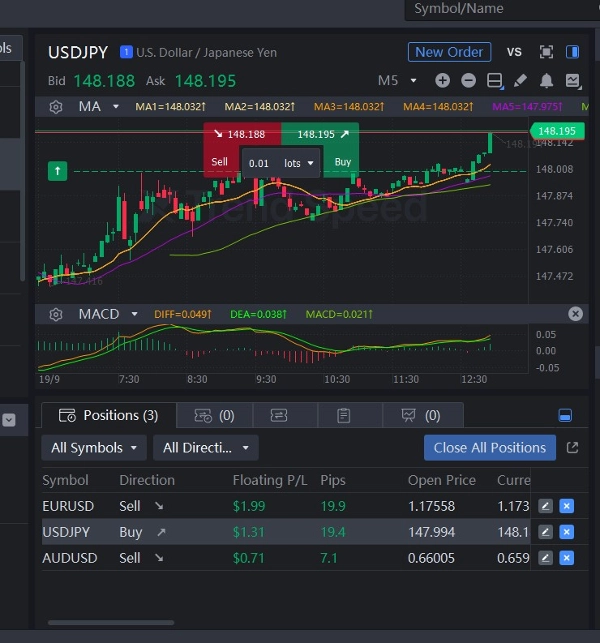Zoom out the chart with minus icon

coord(469,80)
